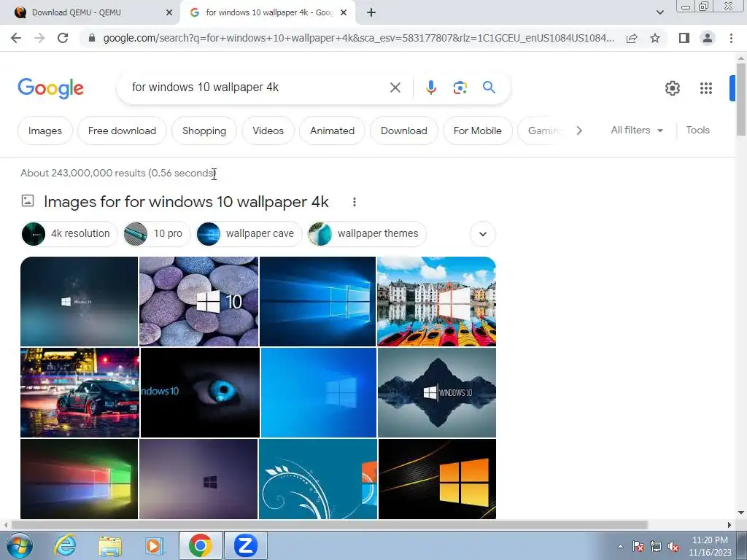
Task: Open Images for windows 10 wallpaper heading
Action: [x=186, y=202]
